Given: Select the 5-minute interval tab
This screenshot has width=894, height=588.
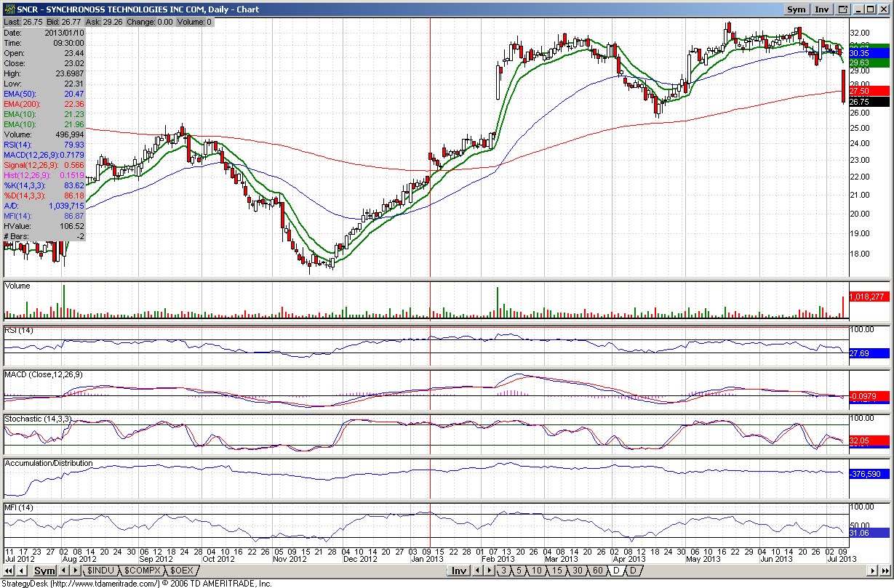Looking at the screenshot, I should tap(519, 571).
